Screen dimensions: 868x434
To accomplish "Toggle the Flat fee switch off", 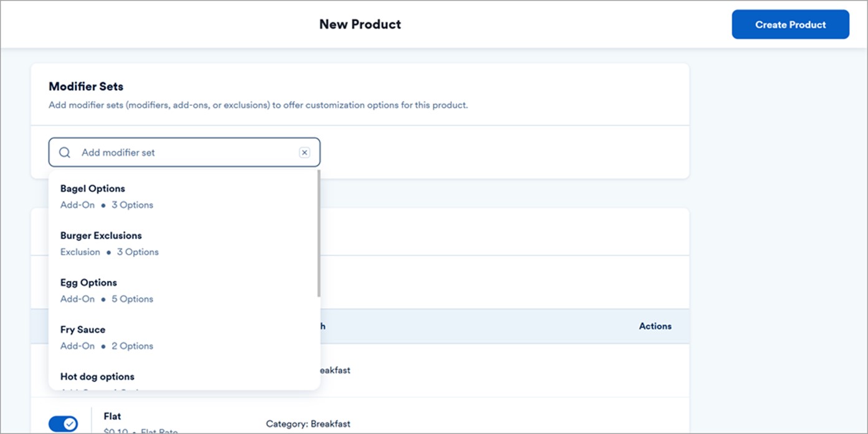I will [64, 424].
